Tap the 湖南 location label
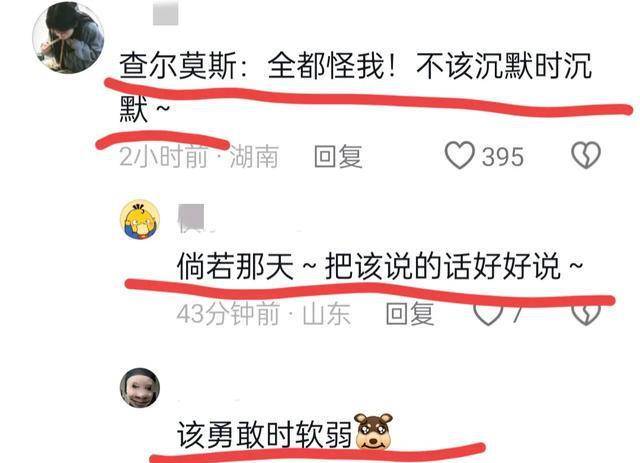This screenshot has height=463, width=640. 254,156
